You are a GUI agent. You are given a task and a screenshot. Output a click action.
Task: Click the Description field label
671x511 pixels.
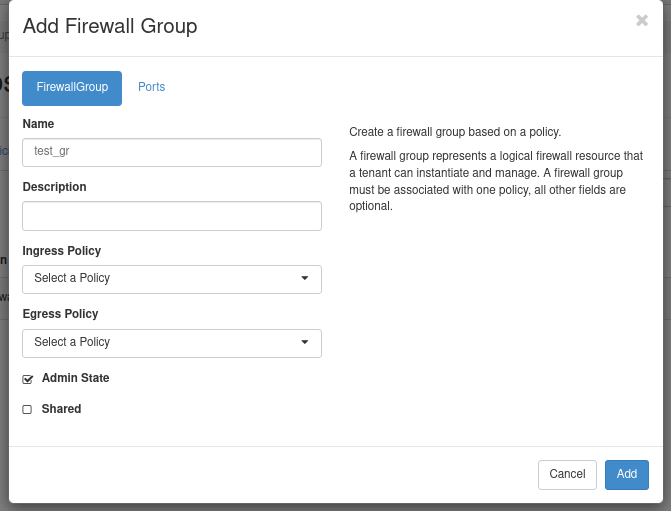pyautogui.click(x=54, y=187)
